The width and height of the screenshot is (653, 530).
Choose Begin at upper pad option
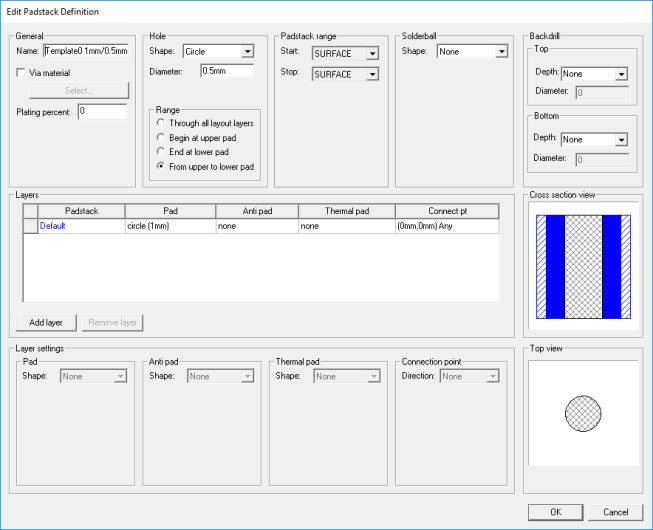point(160,137)
